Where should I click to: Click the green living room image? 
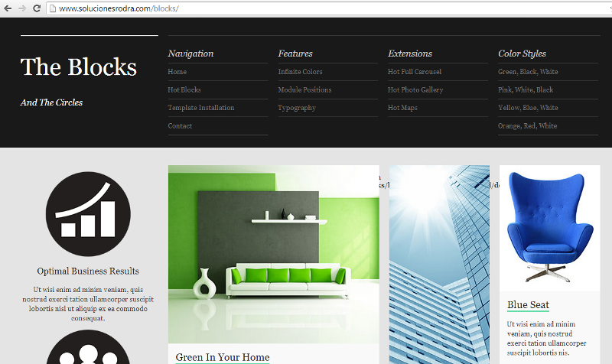(274, 254)
